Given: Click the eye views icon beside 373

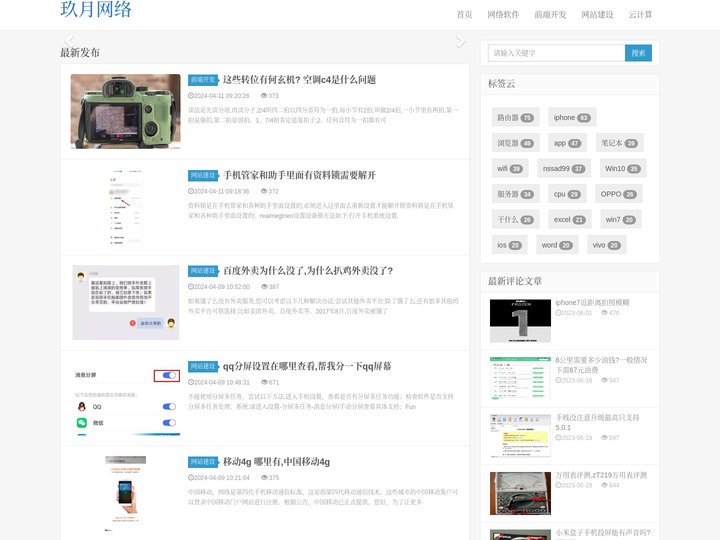Looking at the screenshot, I should coord(264,96).
